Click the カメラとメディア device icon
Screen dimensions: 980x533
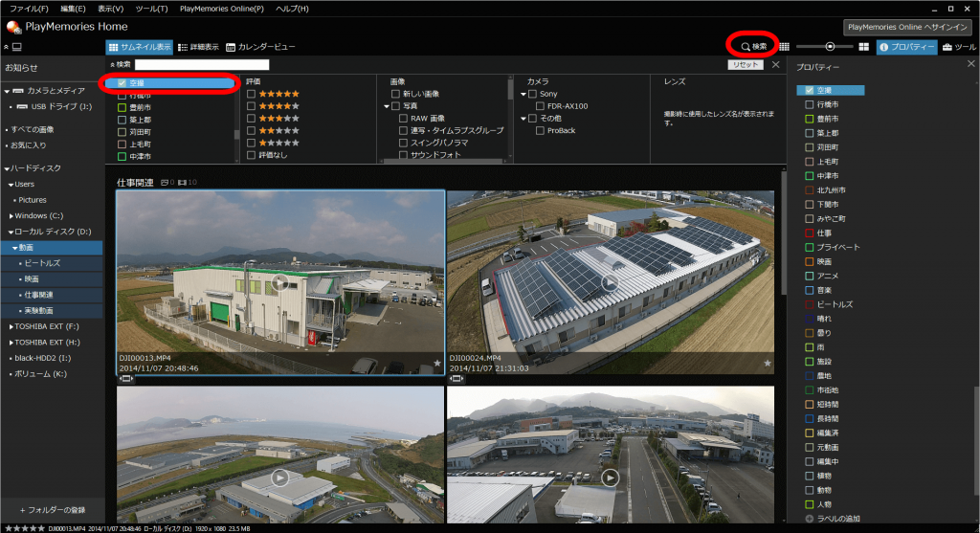18,91
